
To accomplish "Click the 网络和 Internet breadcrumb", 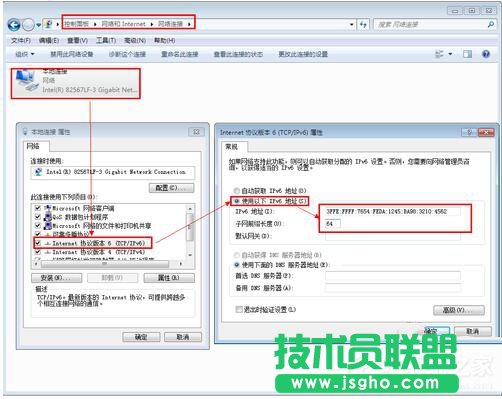I will (x=123, y=24).
